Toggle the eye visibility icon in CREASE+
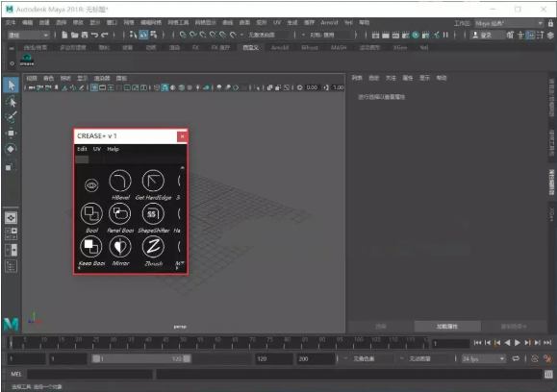 (x=91, y=184)
